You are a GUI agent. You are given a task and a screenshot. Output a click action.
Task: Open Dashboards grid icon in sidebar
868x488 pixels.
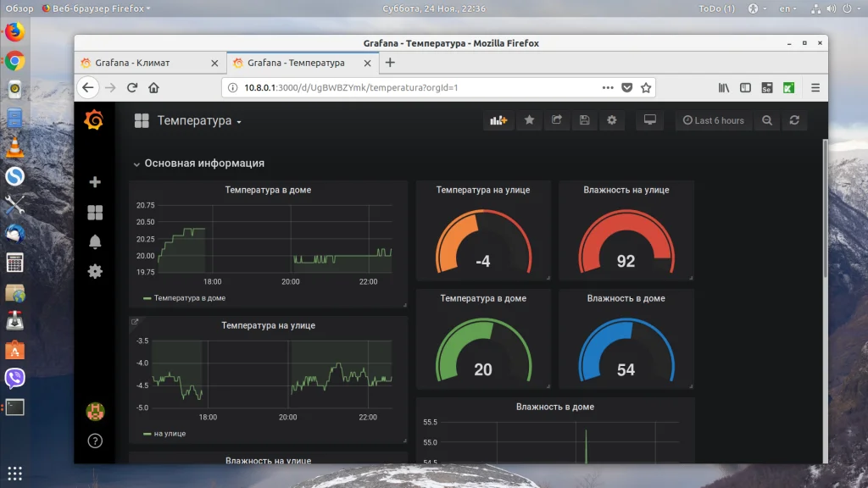click(95, 213)
